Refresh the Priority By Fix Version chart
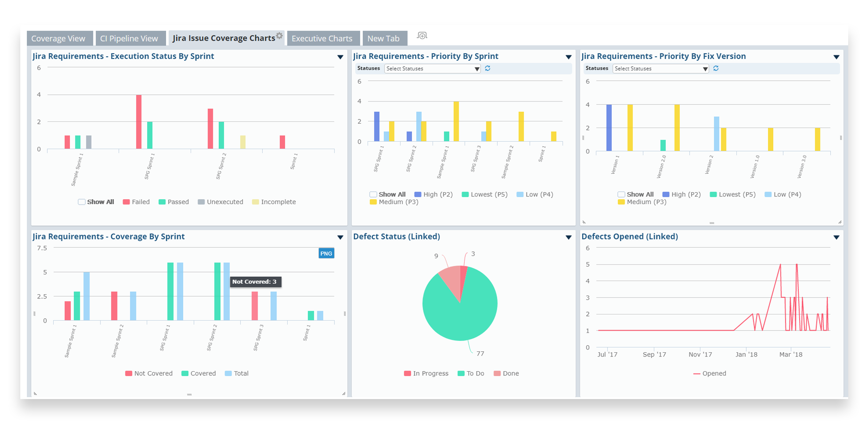This screenshot has width=868, height=425. click(x=716, y=68)
